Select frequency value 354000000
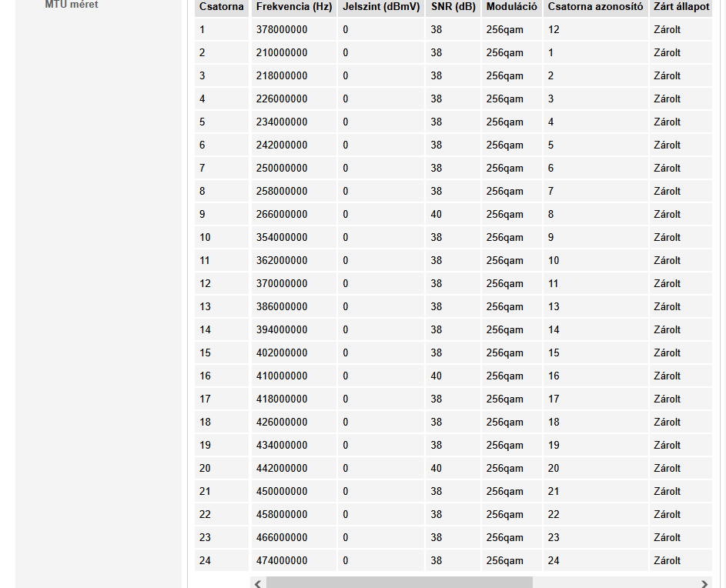Image resolution: width=726 pixels, height=588 pixels. (x=282, y=238)
